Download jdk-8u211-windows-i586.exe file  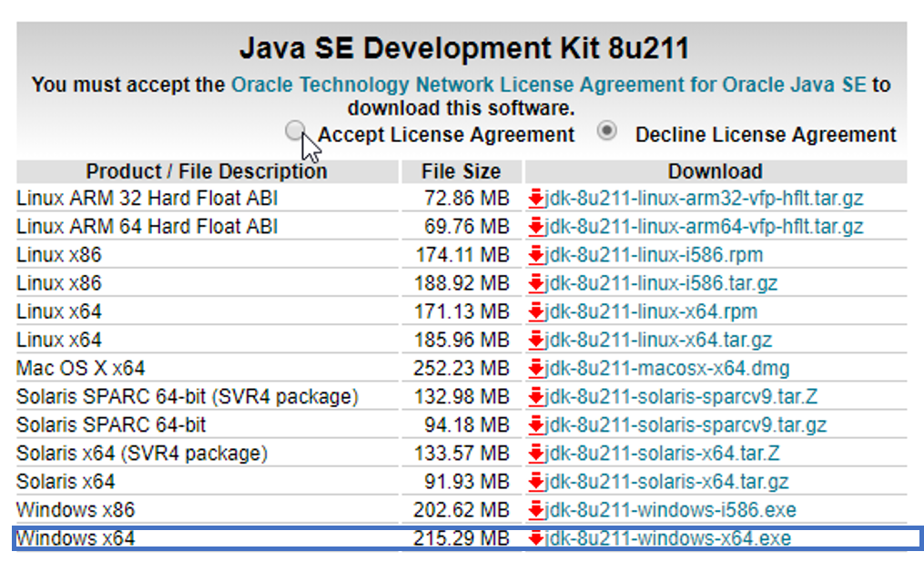pyautogui.click(x=671, y=509)
